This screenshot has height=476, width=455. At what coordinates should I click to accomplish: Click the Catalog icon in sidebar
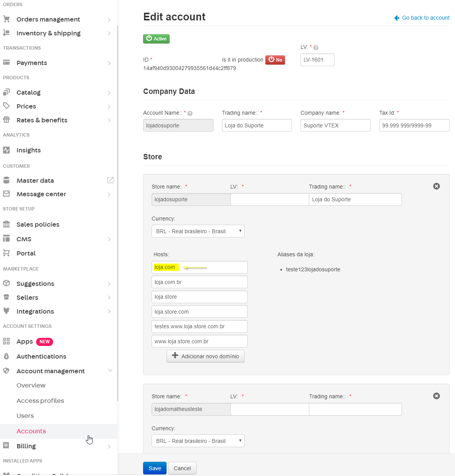[7, 92]
